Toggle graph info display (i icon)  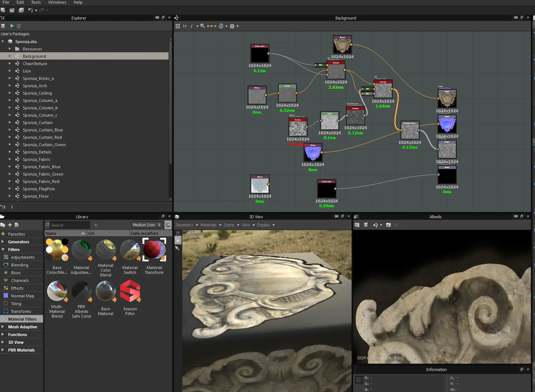click(191, 26)
